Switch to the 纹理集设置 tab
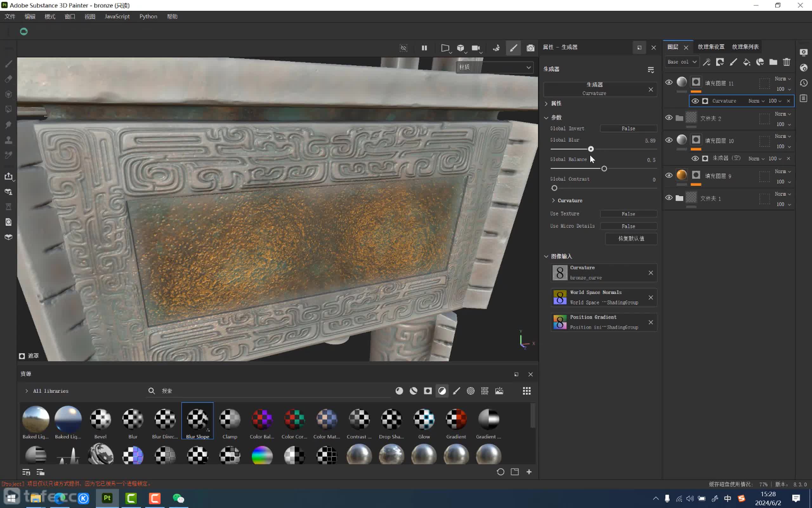The width and height of the screenshot is (812, 508). [x=711, y=47]
